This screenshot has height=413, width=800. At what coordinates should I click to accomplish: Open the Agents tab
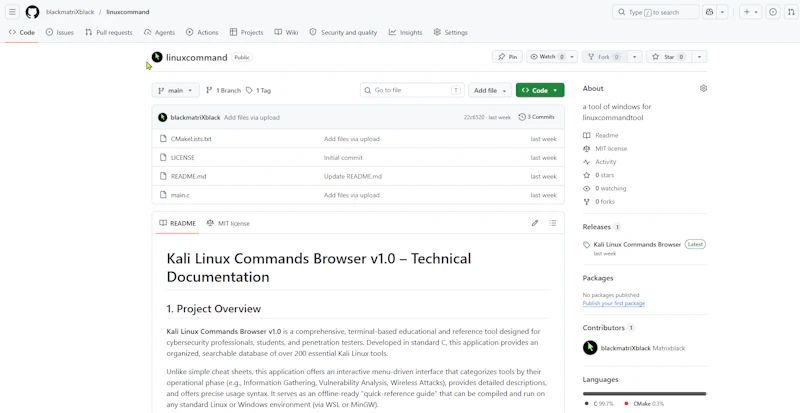(159, 32)
